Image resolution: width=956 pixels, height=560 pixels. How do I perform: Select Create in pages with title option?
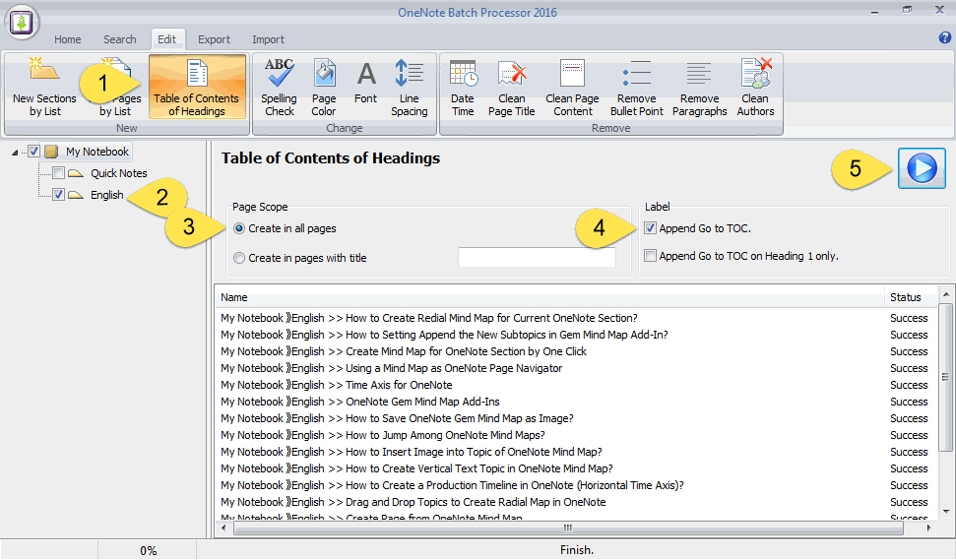point(239,258)
